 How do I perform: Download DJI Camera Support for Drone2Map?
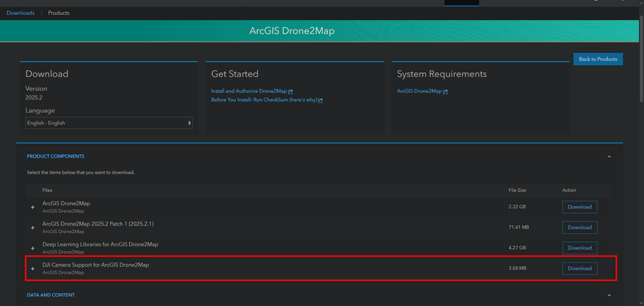point(580,269)
